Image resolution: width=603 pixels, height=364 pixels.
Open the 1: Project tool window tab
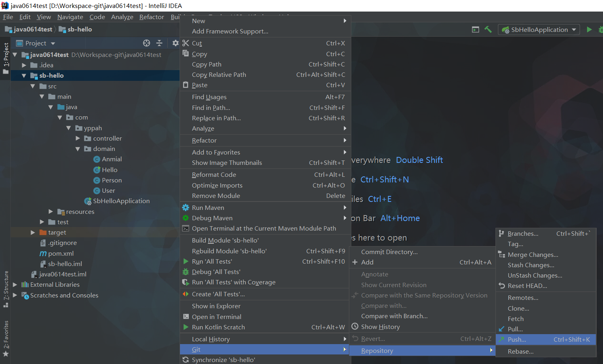coord(6,56)
